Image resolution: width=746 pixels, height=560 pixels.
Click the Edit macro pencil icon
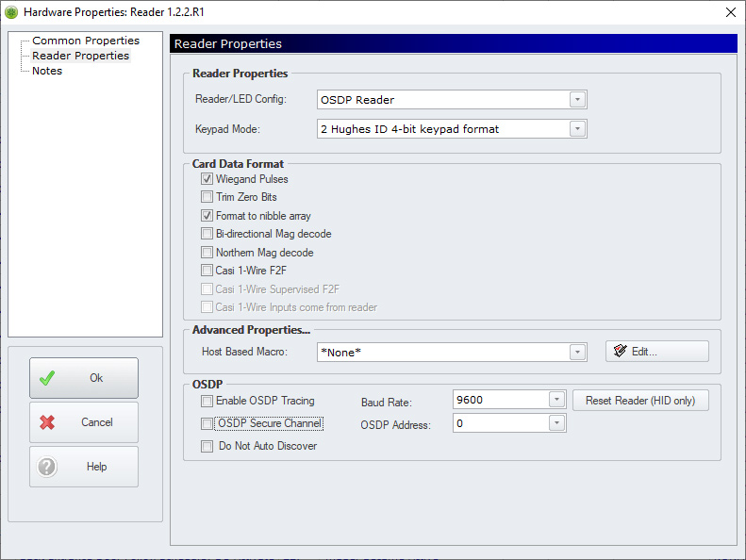click(620, 351)
